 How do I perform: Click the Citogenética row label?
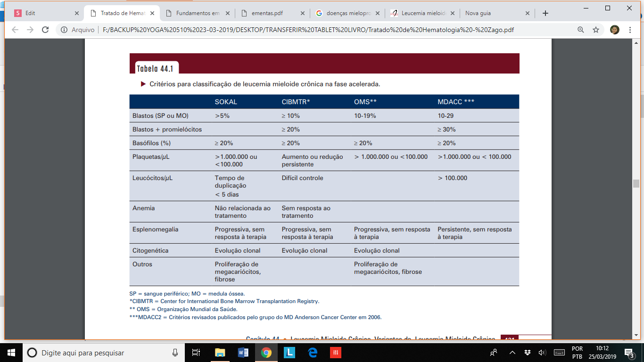150,250
